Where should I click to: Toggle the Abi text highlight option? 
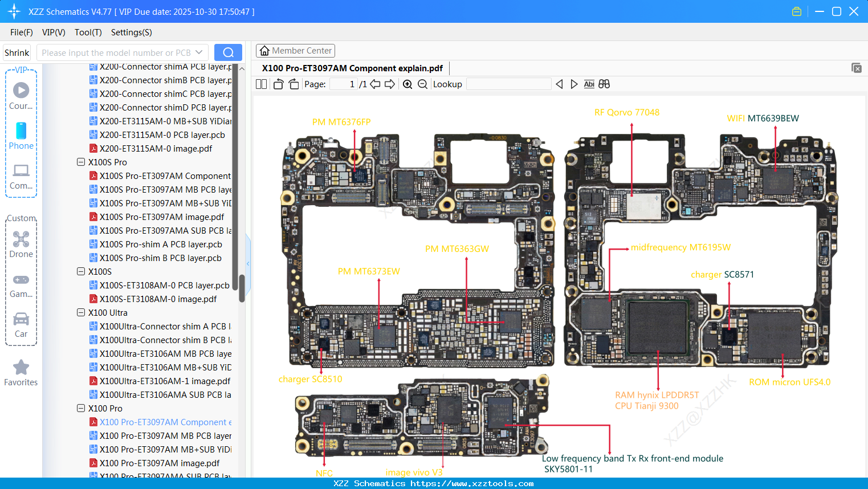coord(589,84)
